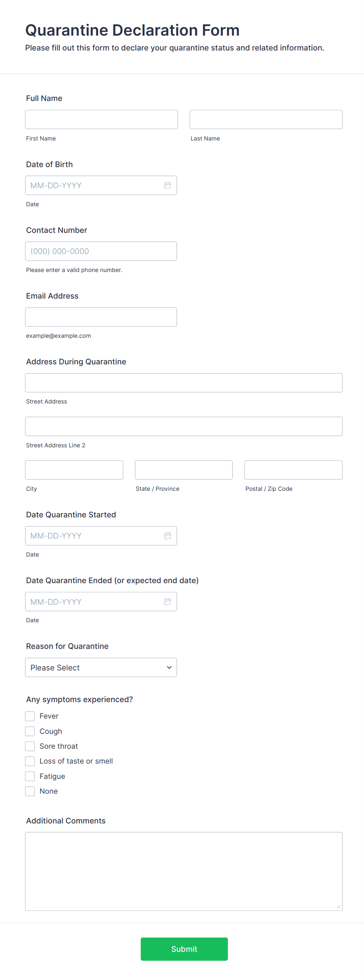Expand the Reason for Quarantine dropdown
364x980 pixels.
pos(101,667)
